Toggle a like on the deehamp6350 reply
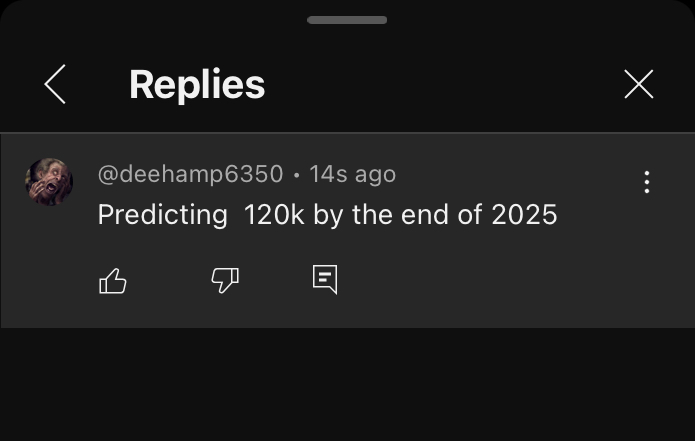Viewport: 695px width, 441px height. 113,281
